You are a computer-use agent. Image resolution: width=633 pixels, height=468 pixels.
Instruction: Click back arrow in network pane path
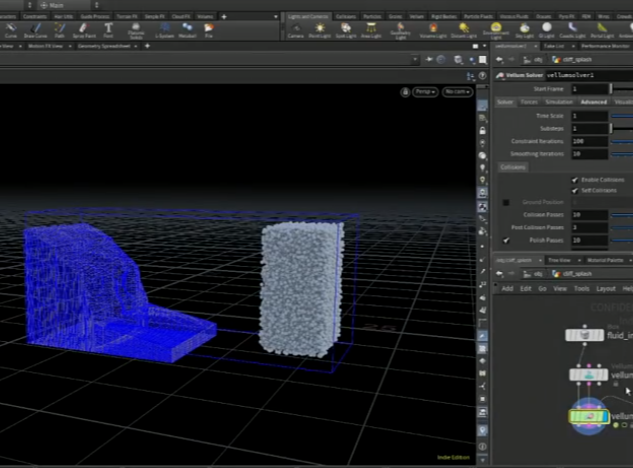pos(499,274)
